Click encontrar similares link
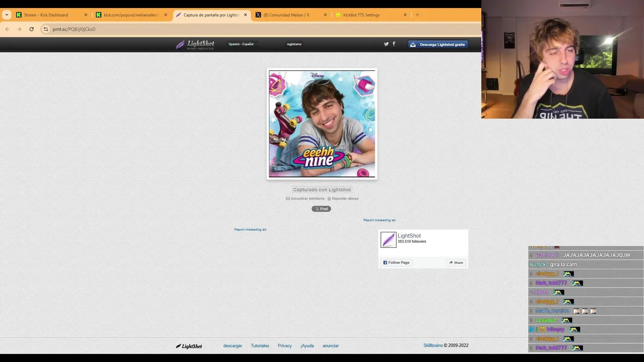This screenshot has height=362, width=644. (x=305, y=199)
